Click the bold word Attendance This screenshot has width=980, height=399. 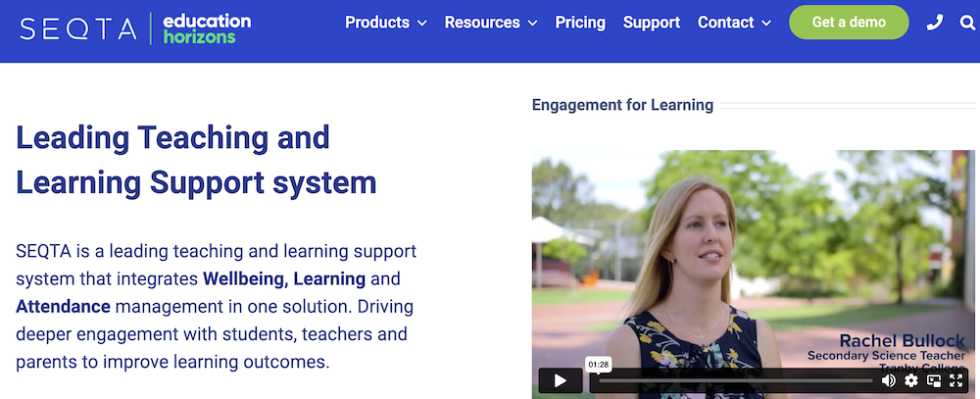tap(63, 307)
